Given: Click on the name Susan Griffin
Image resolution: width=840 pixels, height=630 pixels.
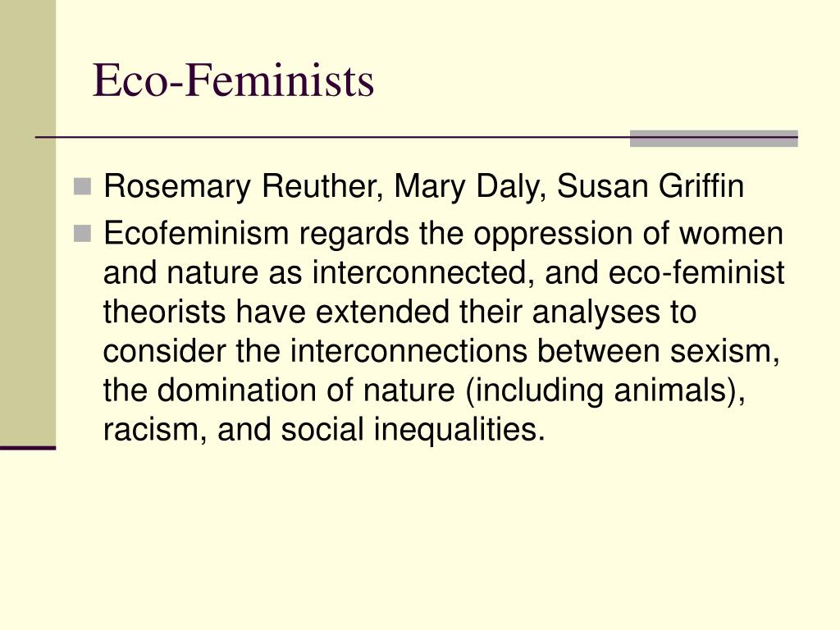Looking at the screenshot, I should 651,186.
